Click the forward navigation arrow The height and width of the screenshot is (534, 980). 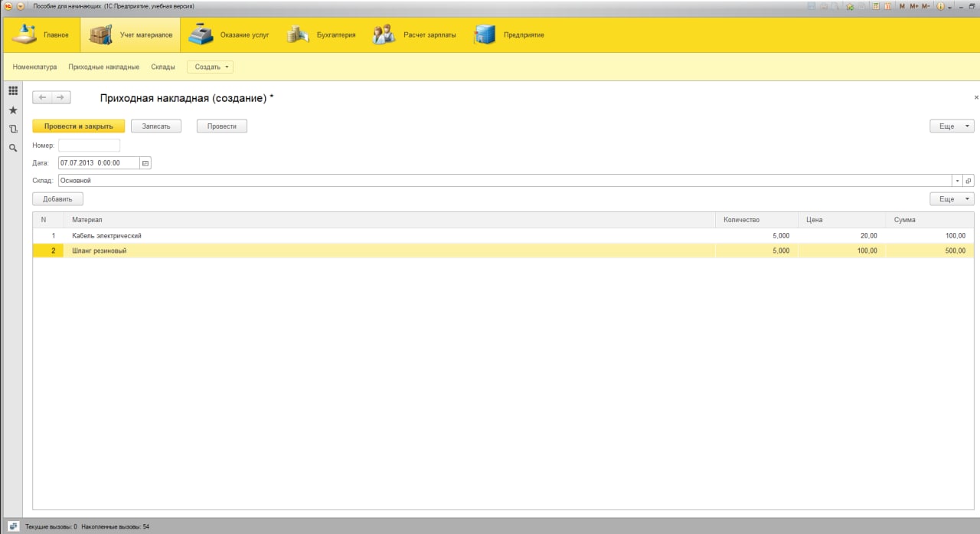coord(61,97)
